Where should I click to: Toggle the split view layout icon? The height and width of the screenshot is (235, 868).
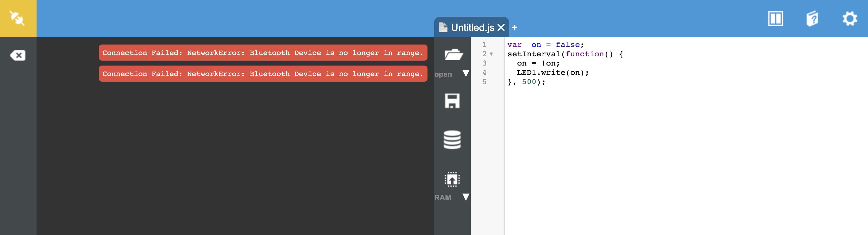pyautogui.click(x=775, y=19)
